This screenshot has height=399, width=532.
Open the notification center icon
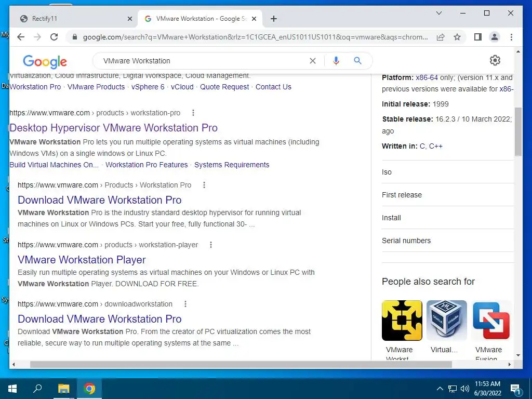tap(515, 390)
